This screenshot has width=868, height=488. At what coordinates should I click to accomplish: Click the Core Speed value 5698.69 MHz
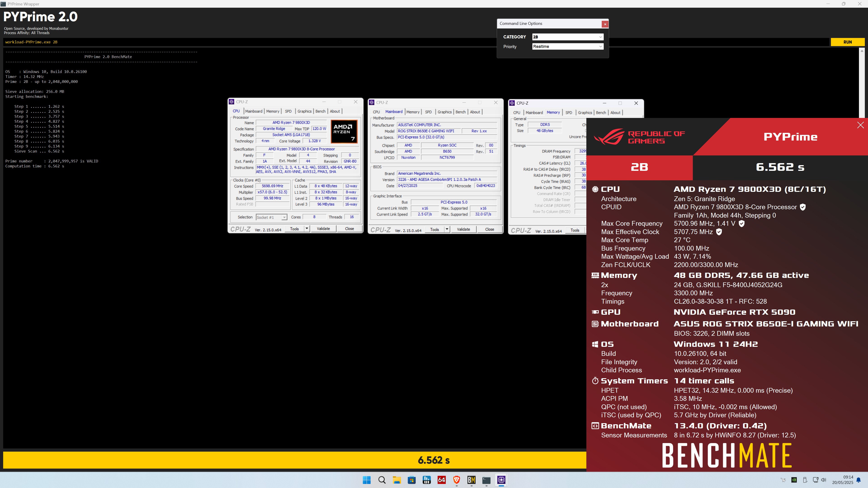273,186
